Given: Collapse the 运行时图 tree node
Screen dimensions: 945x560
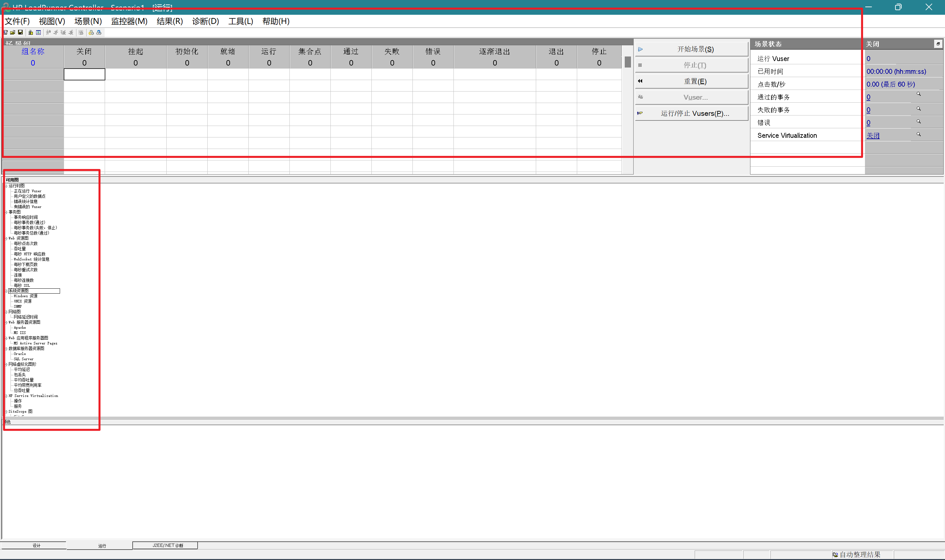Looking at the screenshot, I should coord(6,186).
